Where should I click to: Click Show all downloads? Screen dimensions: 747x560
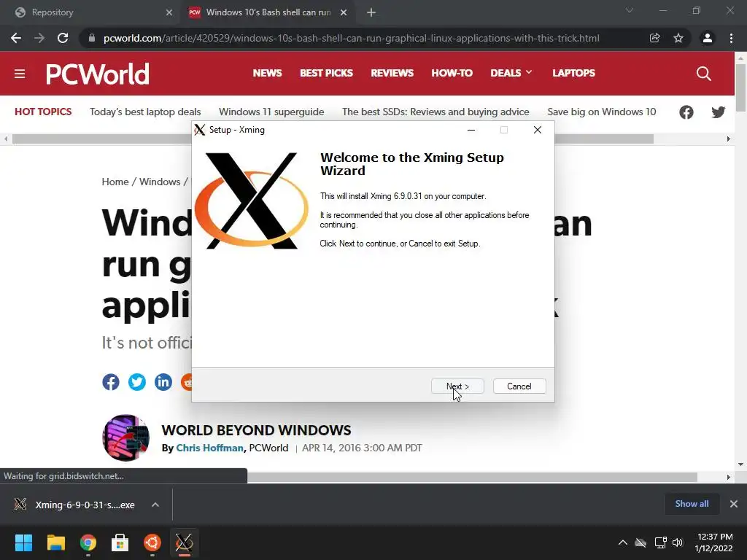692,504
